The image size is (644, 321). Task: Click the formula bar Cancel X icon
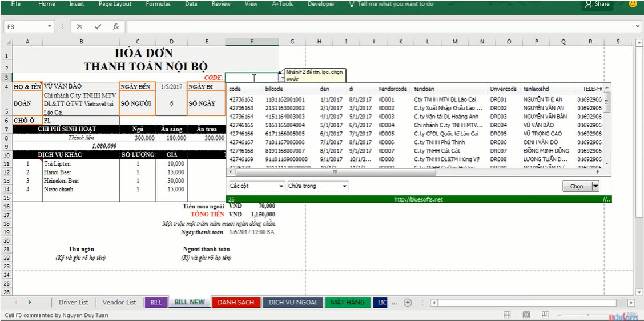(x=79, y=27)
